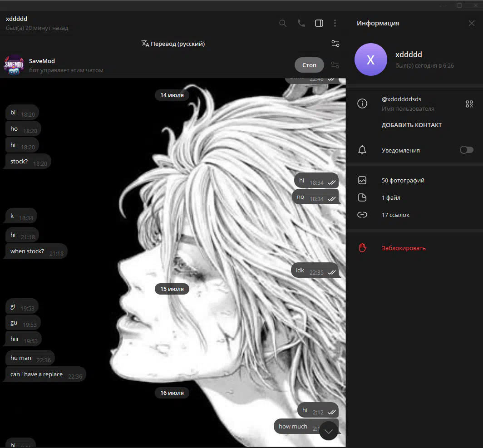The width and height of the screenshot is (483, 448).
Task: Click the 16 июля date badge
Action: [172, 393]
